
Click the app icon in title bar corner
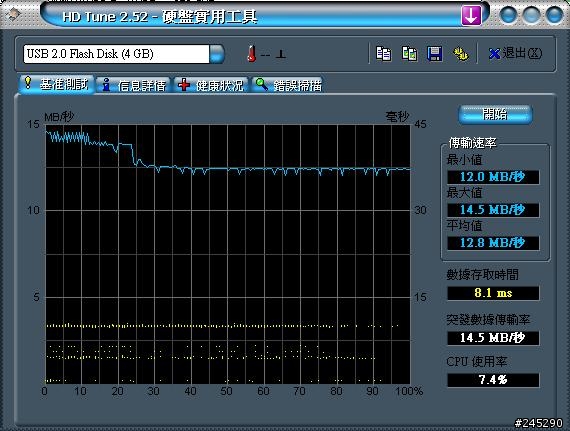click(13, 15)
